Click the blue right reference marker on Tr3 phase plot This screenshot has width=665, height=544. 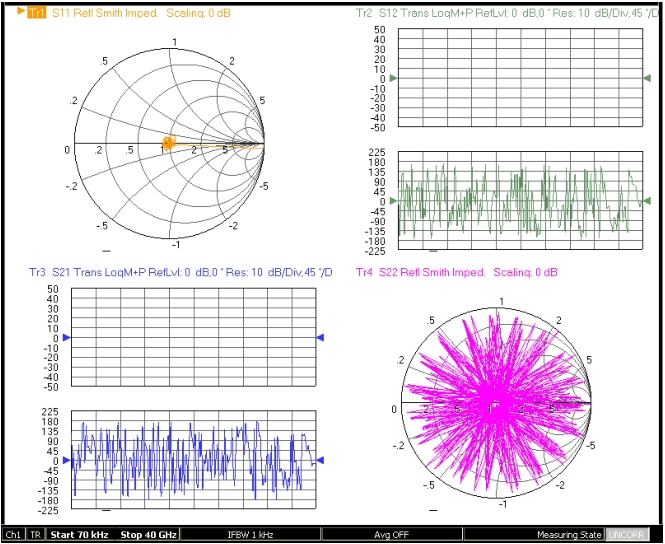point(320,461)
